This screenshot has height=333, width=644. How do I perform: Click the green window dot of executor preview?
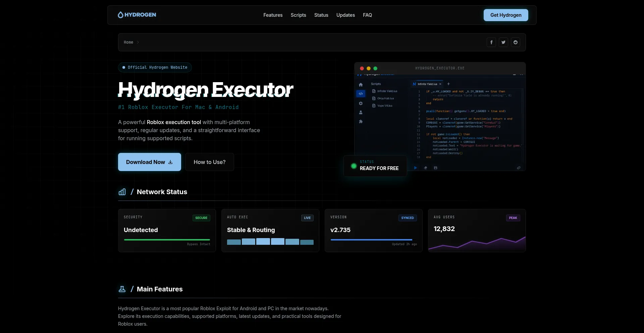coord(375,68)
